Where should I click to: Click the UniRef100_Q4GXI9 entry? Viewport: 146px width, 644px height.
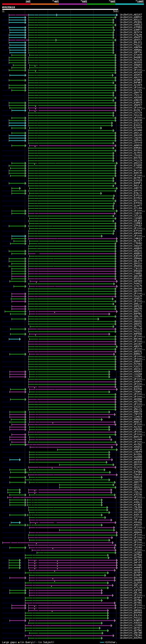(131, 163)
